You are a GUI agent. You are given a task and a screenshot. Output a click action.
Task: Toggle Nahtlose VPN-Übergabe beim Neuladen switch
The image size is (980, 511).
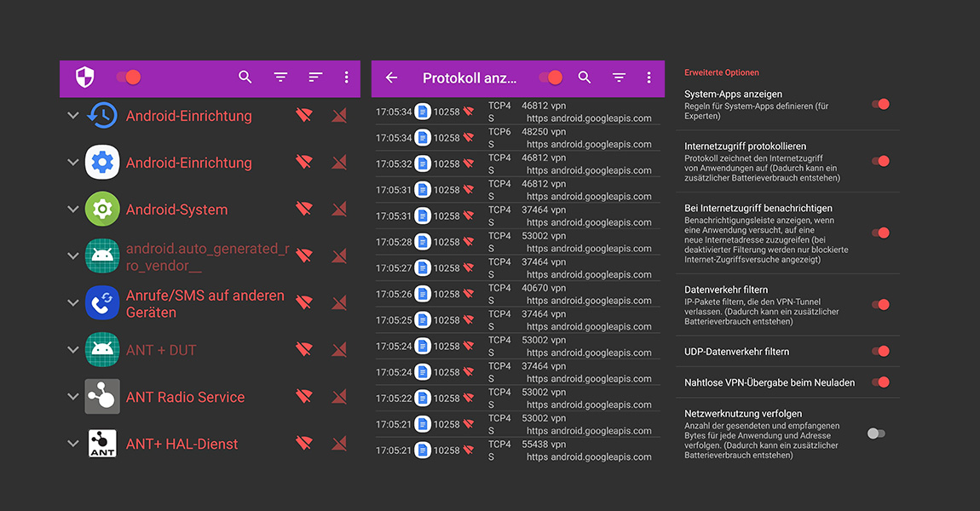tap(880, 382)
